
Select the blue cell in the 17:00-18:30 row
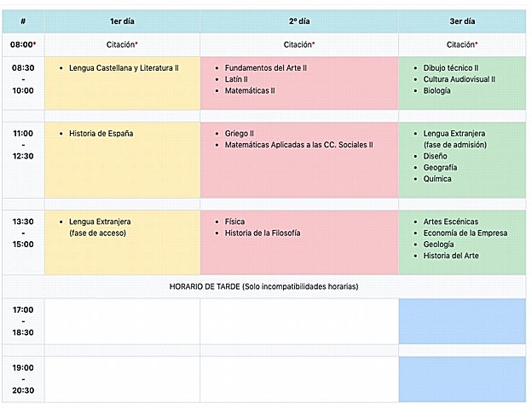(x=461, y=321)
